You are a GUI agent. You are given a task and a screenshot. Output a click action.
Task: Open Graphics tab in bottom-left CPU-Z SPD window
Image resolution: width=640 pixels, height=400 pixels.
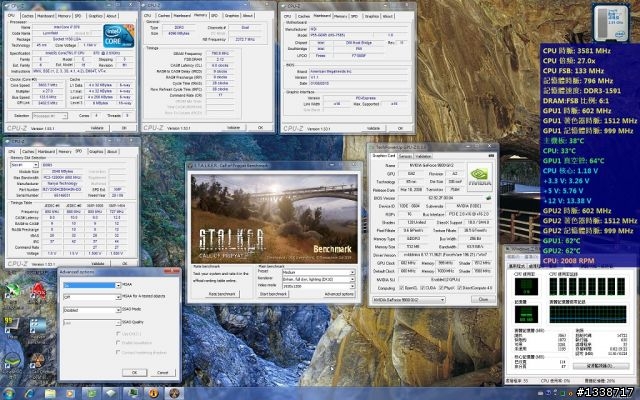(96, 151)
